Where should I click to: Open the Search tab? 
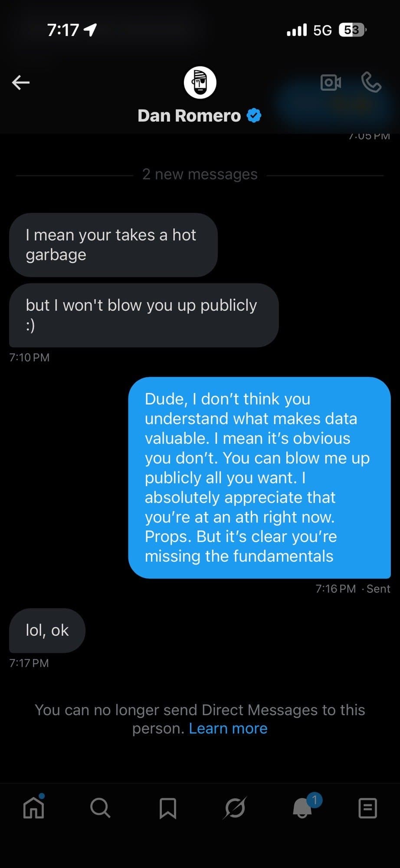100,808
